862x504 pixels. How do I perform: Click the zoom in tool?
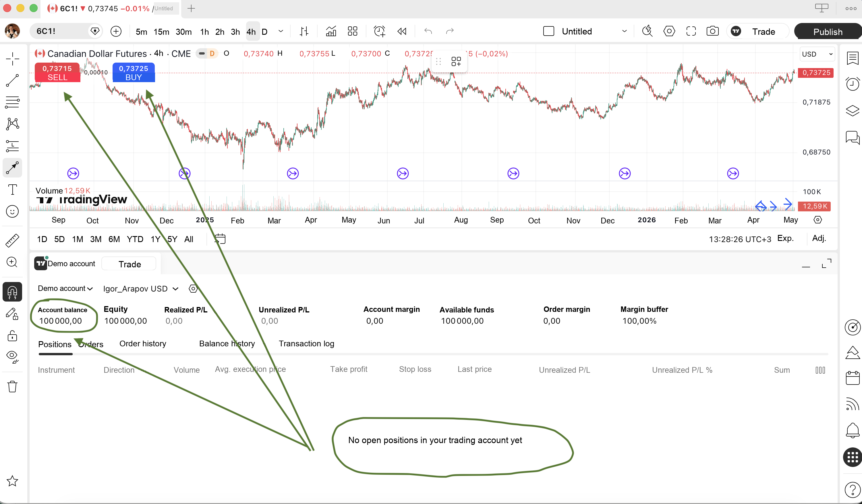tap(13, 262)
